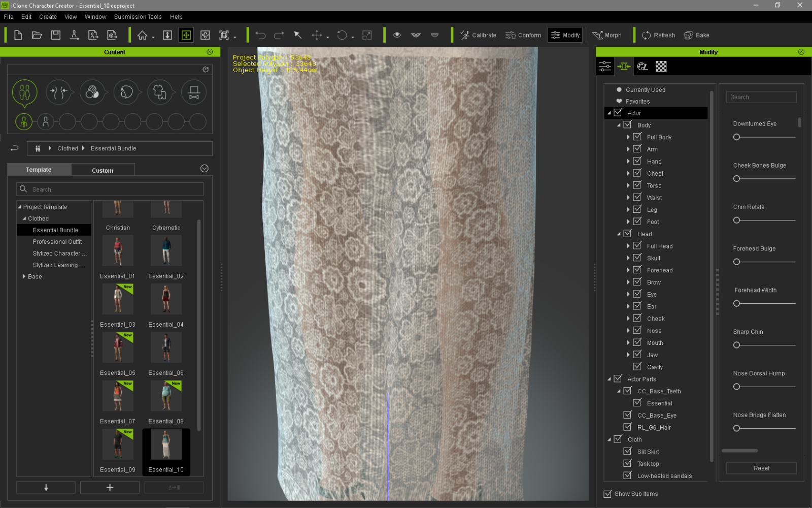The height and width of the screenshot is (508, 812).
Task: Open the Create menu
Action: [x=48, y=17]
